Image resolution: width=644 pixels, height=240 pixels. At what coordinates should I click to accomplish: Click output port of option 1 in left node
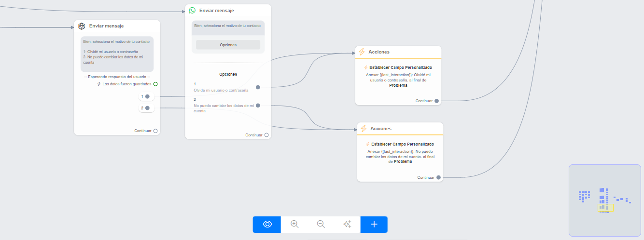[x=147, y=96]
